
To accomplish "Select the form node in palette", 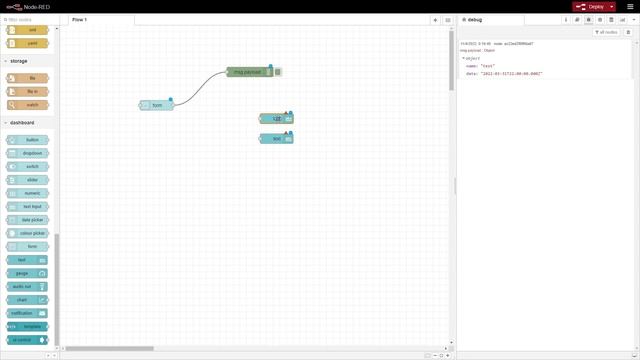I will 28,247.
